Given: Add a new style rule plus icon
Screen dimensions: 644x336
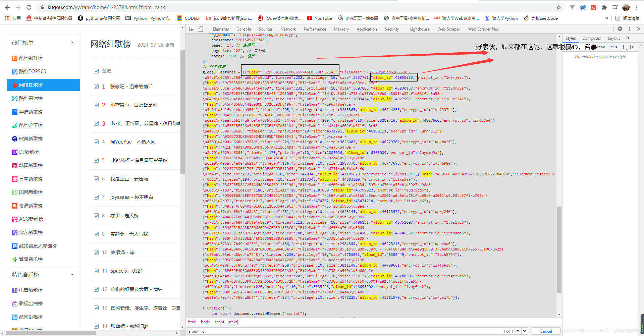Looking at the screenshot, I should (x=624, y=47).
